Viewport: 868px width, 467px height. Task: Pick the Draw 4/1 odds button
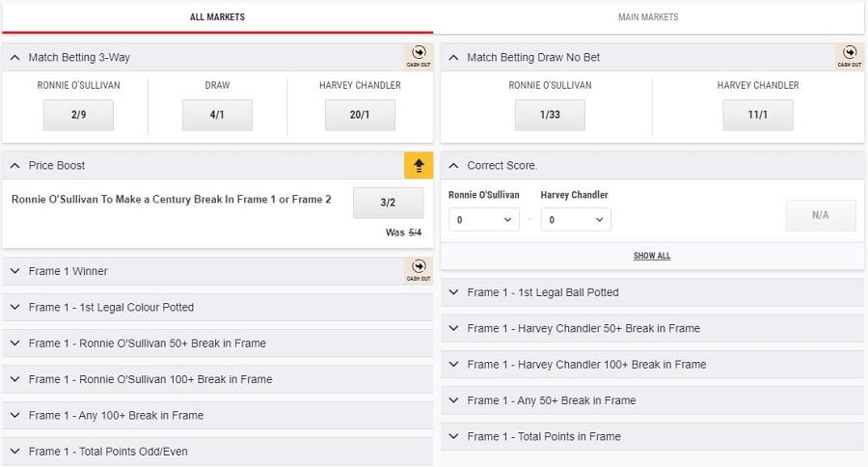pyautogui.click(x=217, y=115)
